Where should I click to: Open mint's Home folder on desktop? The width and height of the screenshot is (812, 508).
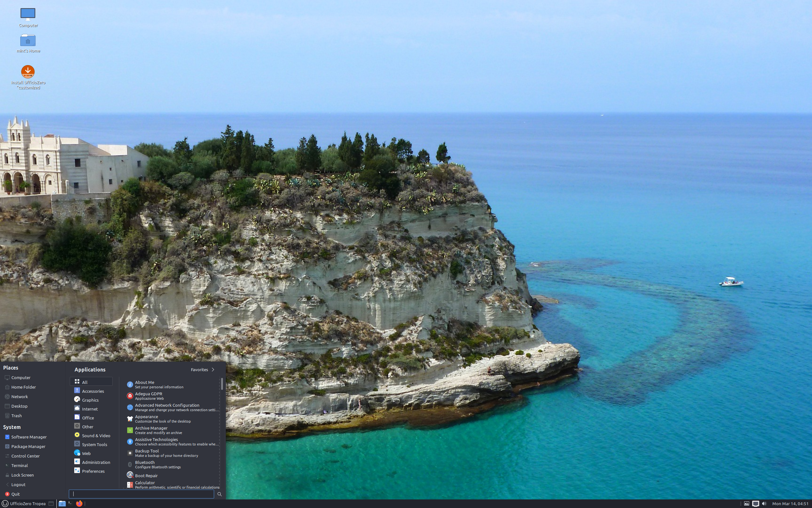pyautogui.click(x=28, y=43)
